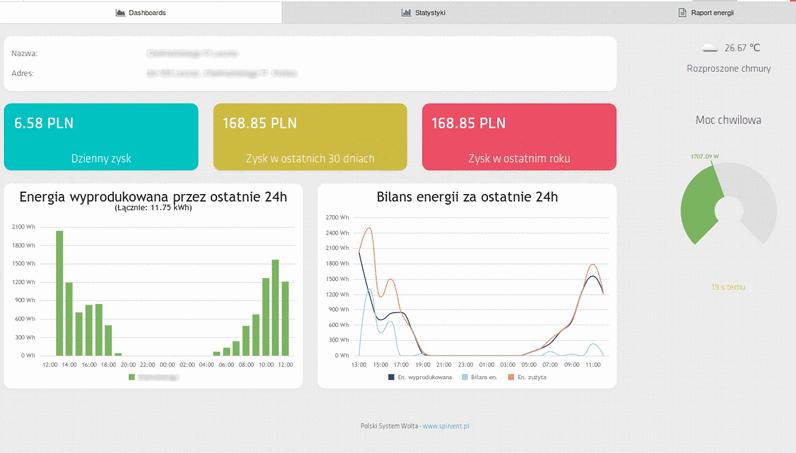Viewport: 796px width, 453px height.
Task: Toggle green legend swatch under production chart
Action: point(132,377)
